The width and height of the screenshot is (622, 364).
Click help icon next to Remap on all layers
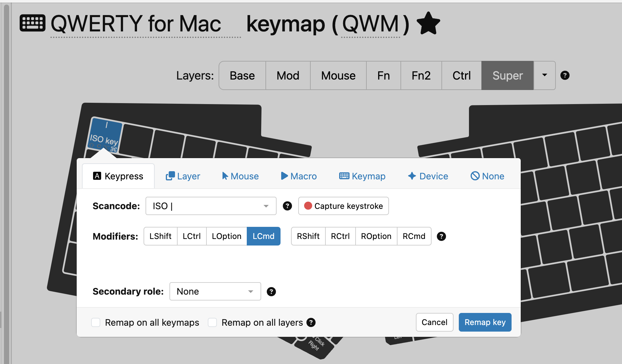(311, 322)
